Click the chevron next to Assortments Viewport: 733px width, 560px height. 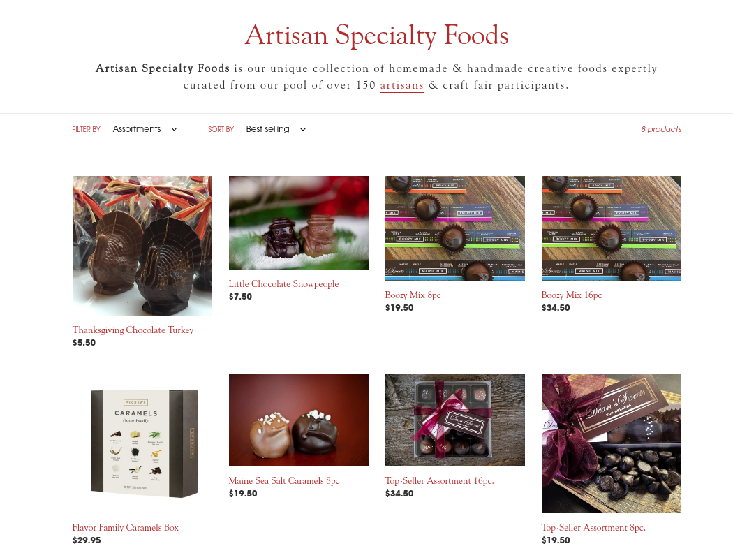pos(174,129)
